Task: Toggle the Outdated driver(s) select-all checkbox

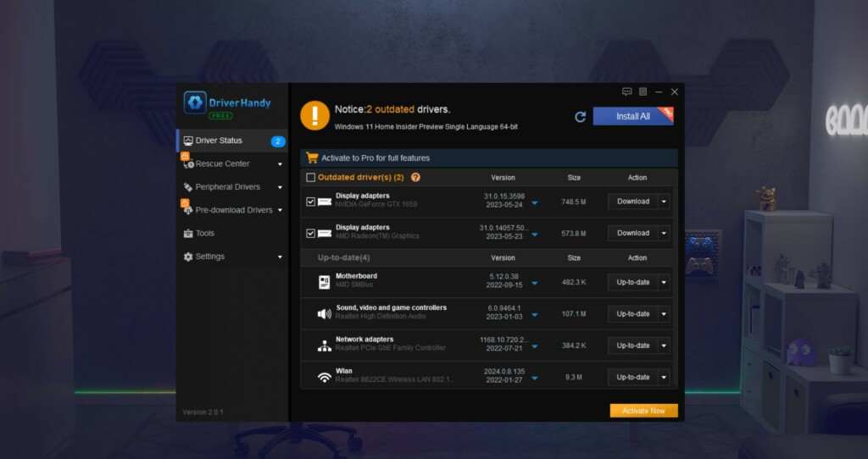Action: [310, 178]
